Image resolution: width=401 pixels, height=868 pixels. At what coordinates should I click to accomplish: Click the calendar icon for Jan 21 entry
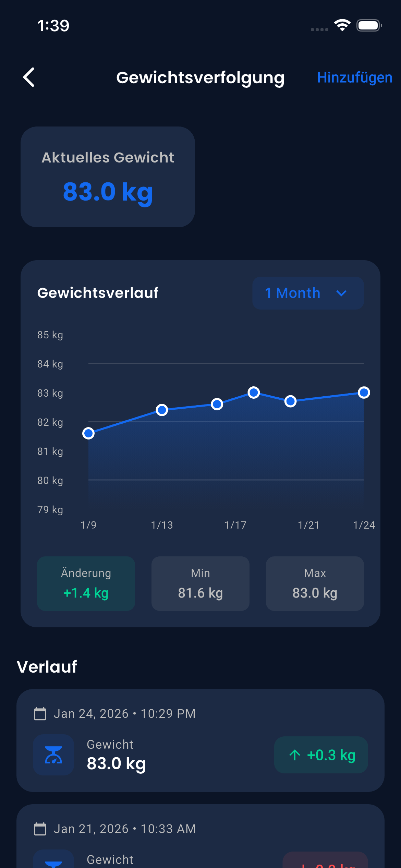(x=41, y=828)
